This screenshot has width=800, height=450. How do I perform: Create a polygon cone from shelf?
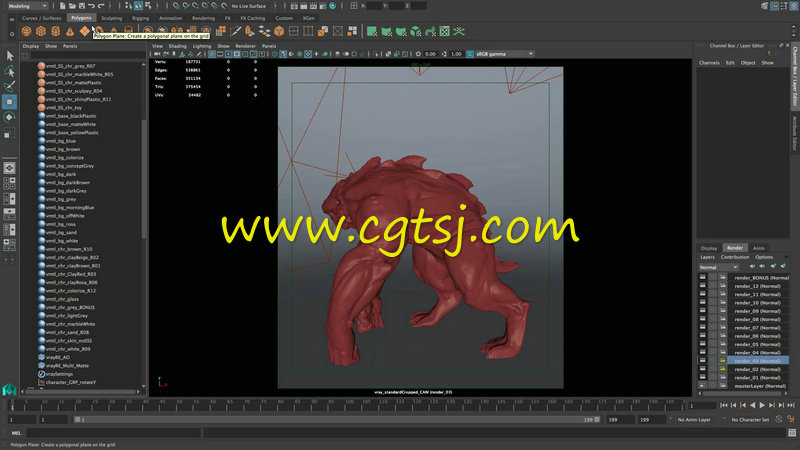tap(70, 32)
